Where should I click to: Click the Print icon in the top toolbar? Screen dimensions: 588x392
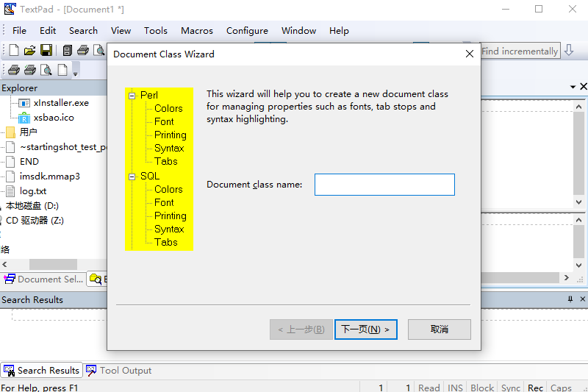(83, 51)
